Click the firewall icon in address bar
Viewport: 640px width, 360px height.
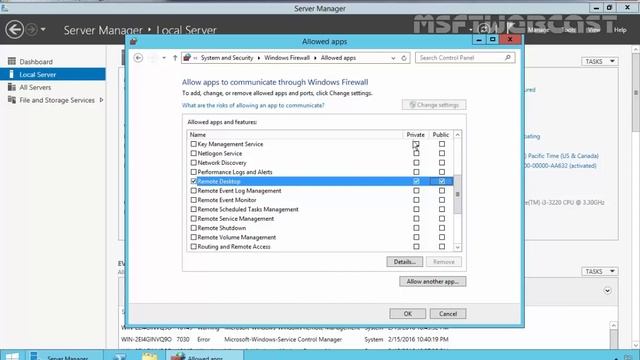point(187,58)
